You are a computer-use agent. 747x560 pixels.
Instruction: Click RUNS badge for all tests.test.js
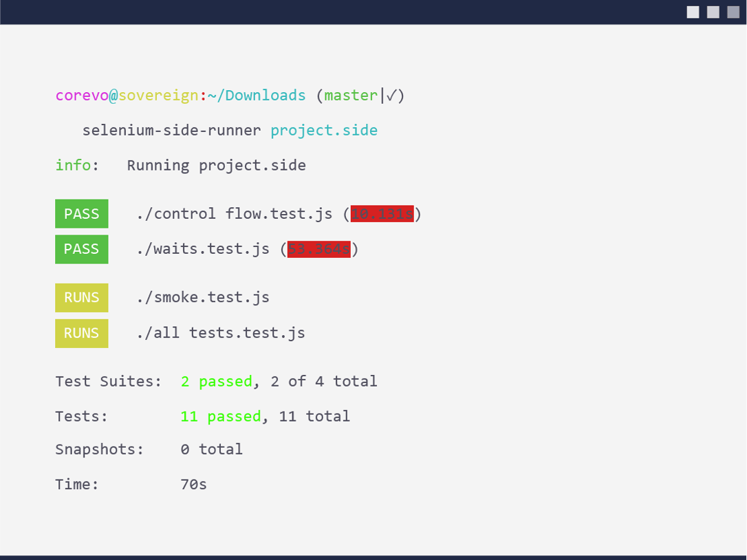(x=82, y=334)
